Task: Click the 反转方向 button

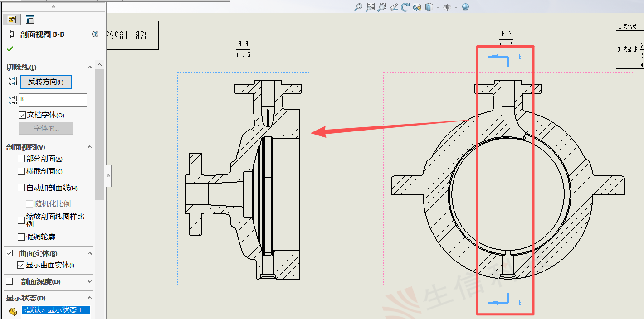Action: pyautogui.click(x=46, y=82)
